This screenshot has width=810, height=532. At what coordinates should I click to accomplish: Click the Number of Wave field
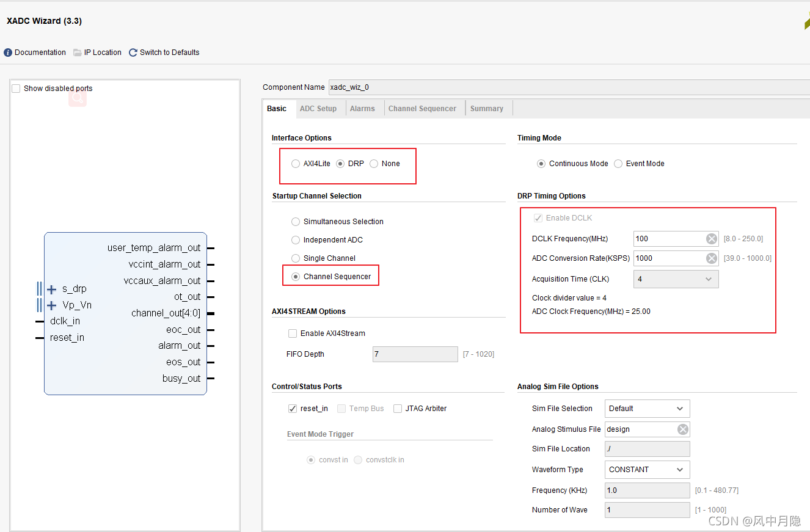pyautogui.click(x=647, y=510)
